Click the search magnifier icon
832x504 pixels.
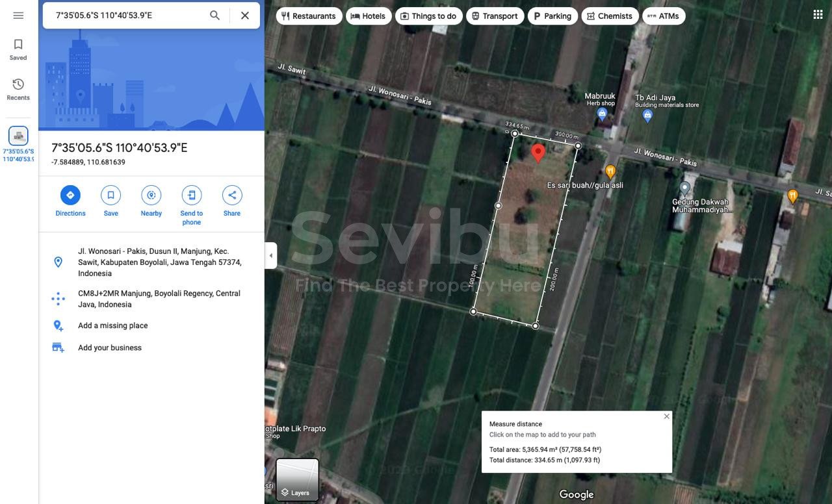214,16
